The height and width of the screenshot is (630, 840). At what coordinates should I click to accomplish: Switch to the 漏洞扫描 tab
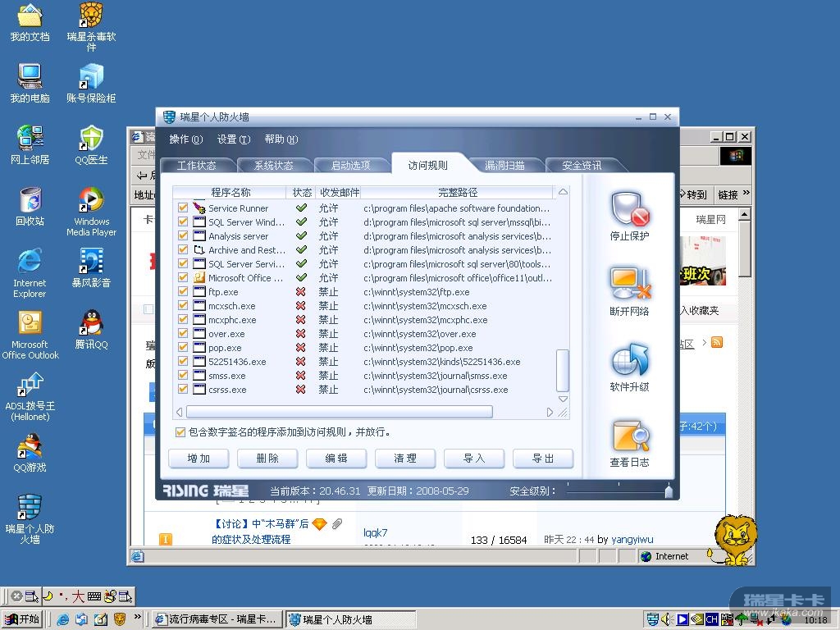pyautogui.click(x=504, y=166)
